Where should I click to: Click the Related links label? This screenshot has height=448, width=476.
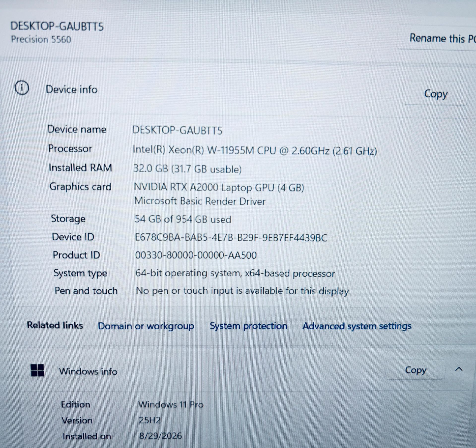tap(55, 325)
